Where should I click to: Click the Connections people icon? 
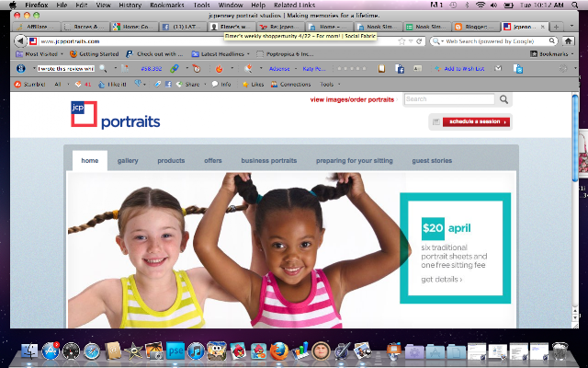pyautogui.click(x=274, y=84)
